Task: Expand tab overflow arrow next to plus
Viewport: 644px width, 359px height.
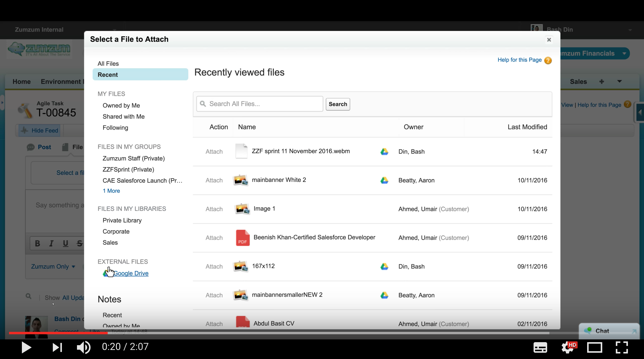Action: 619,81
